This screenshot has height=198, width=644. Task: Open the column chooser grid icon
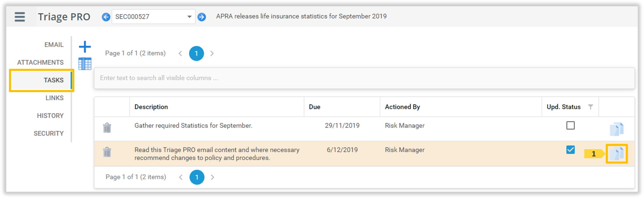pos(85,64)
